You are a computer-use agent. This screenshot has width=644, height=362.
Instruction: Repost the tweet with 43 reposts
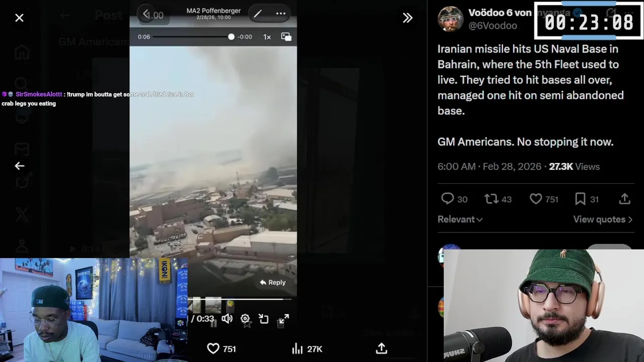[x=491, y=199]
